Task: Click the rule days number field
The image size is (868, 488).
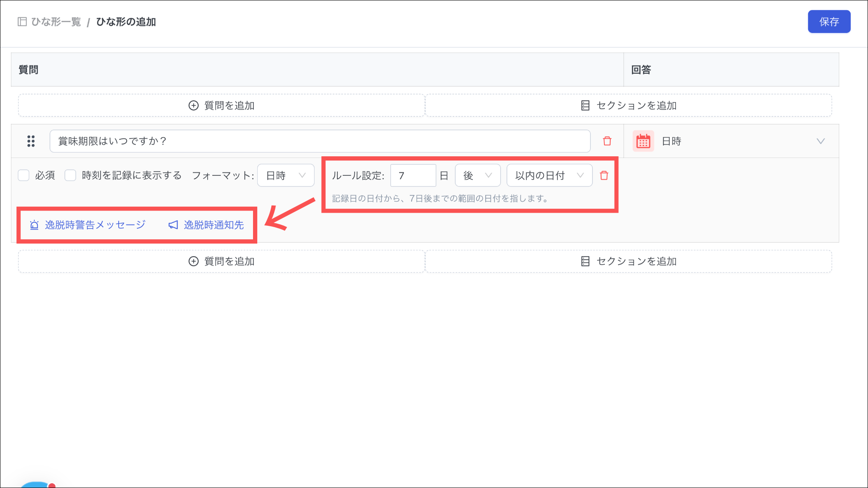Action: [413, 175]
